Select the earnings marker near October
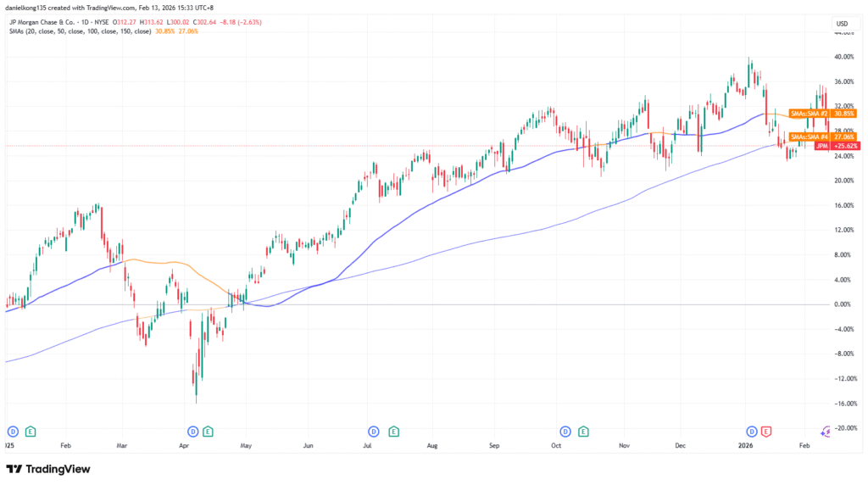Image resolution: width=868 pixels, height=485 pixels. pos(585,431)
